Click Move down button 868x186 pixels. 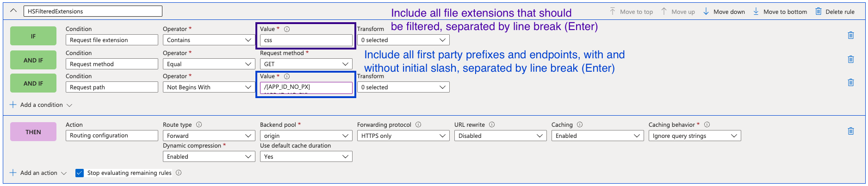(724, 12)
